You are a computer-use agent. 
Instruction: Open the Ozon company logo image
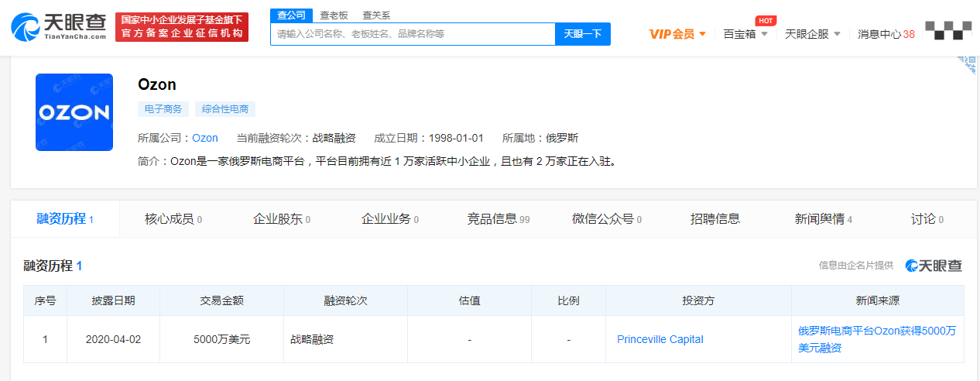click(x=74, y=112)
